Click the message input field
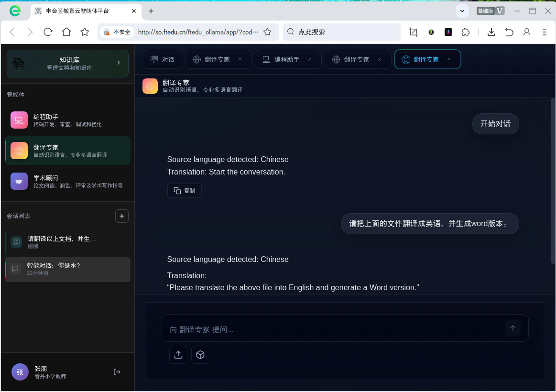The height and width of the screenshot is (392, 556). coord(330,329)
